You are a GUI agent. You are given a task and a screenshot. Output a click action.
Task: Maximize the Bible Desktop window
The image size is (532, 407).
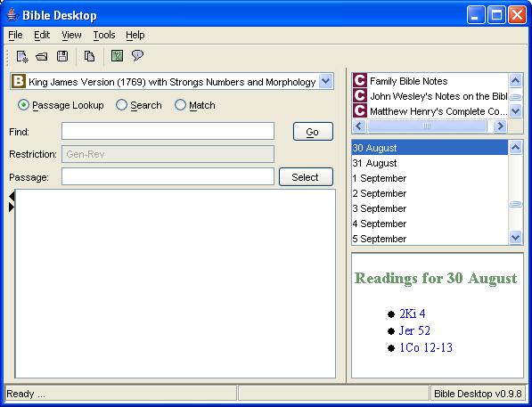click(496, 15)
